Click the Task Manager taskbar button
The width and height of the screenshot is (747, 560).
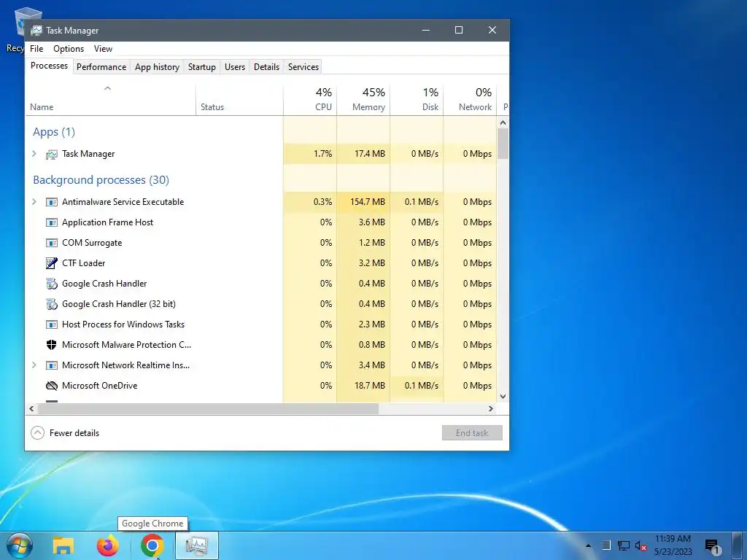pyautogui.click(x=197, y=545)
